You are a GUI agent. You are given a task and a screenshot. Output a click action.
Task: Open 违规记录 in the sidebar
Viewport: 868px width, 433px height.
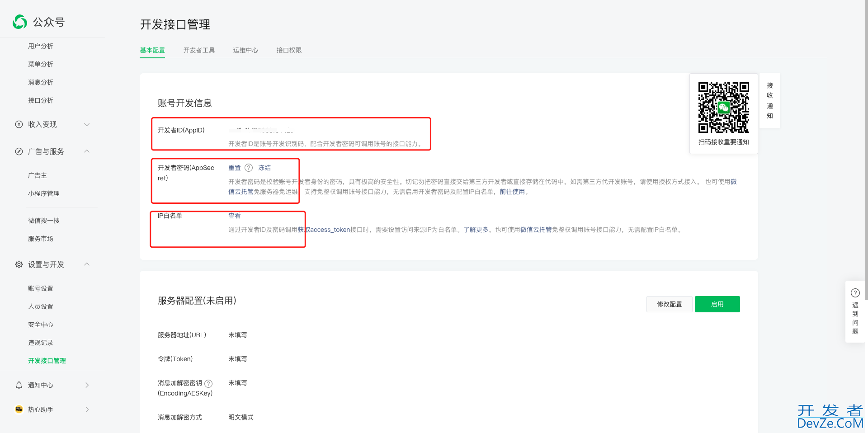(41, 343)
